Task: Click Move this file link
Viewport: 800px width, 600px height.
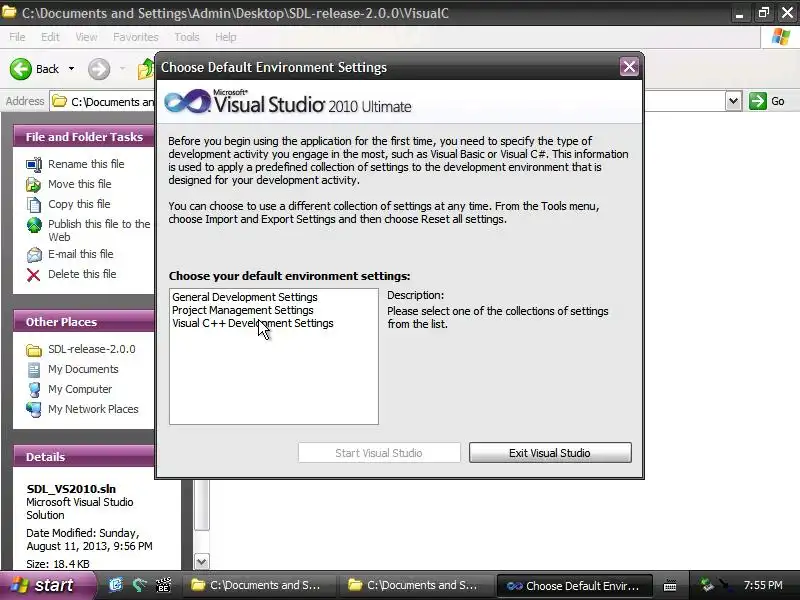Action: [80, 184]
